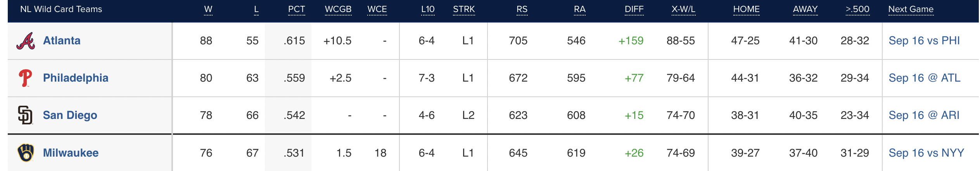Open the Atlanta team page link
The width and height of the screenshot is (980, 171).
[x=62, y=40]
